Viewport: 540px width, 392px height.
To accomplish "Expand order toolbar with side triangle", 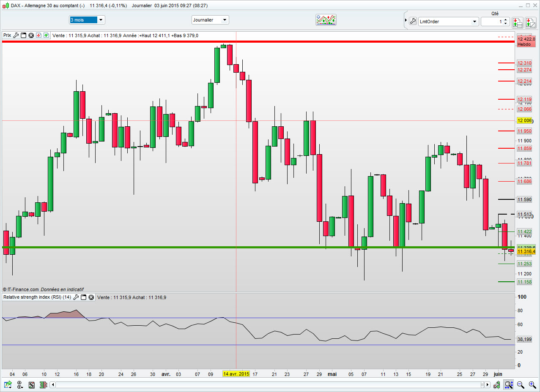I will click(x=406, y=20).
